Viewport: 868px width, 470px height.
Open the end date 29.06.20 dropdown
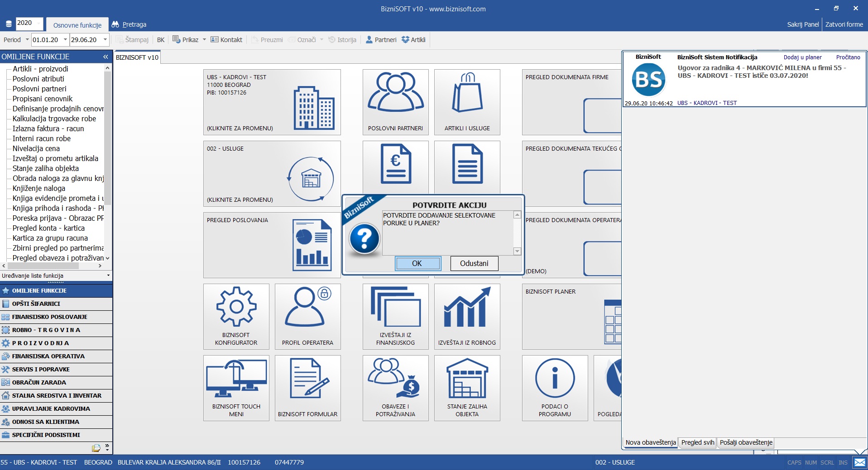(105, 40)
